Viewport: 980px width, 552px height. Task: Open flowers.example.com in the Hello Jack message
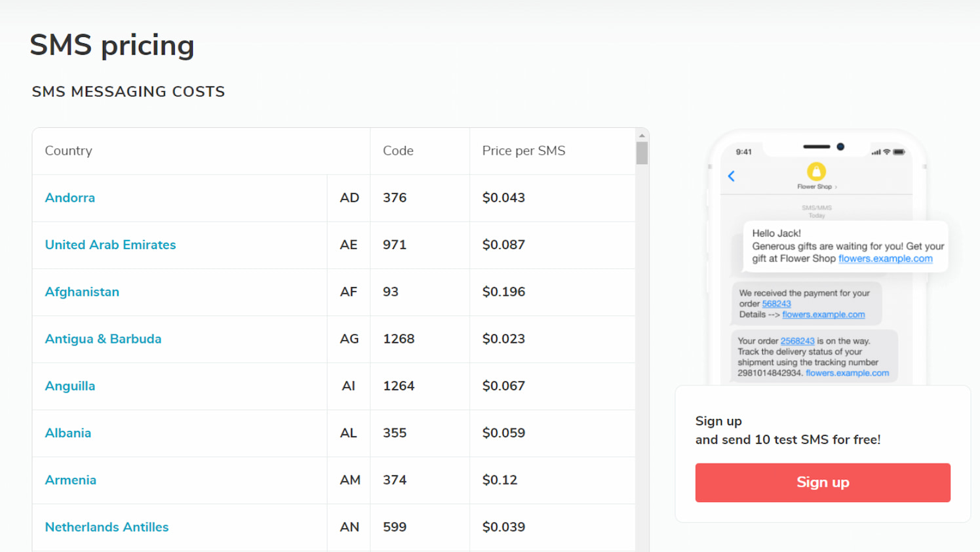(886, 258)
